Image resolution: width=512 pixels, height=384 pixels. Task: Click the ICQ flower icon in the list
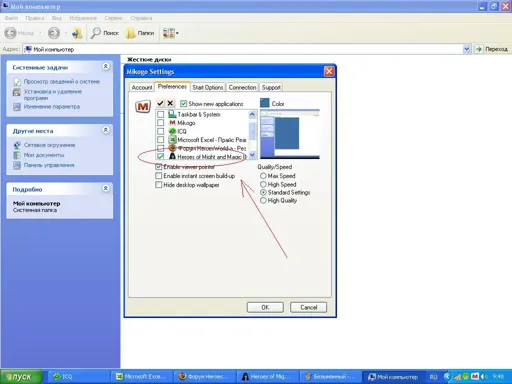click(172, 131)
